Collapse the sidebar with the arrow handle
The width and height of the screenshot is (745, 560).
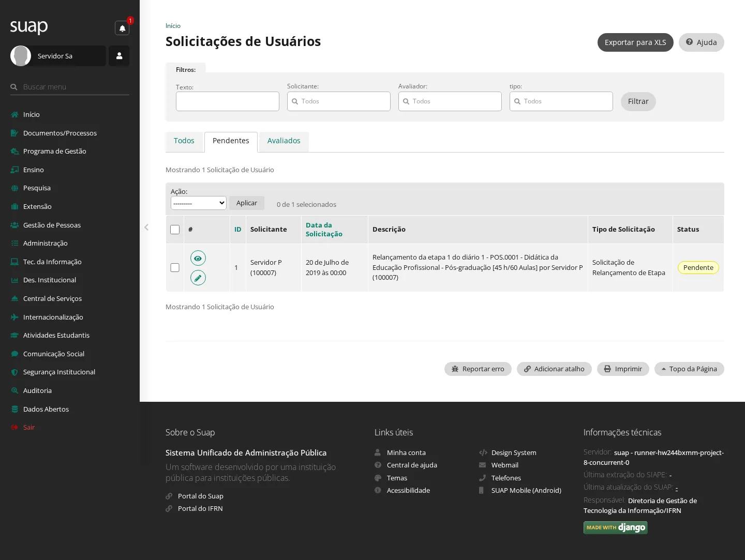click(x=146, y=227)
